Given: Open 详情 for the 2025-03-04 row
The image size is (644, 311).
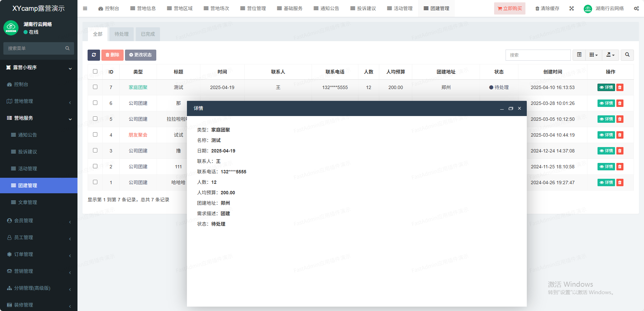Looking at the screenshot, I should [606, 135].
